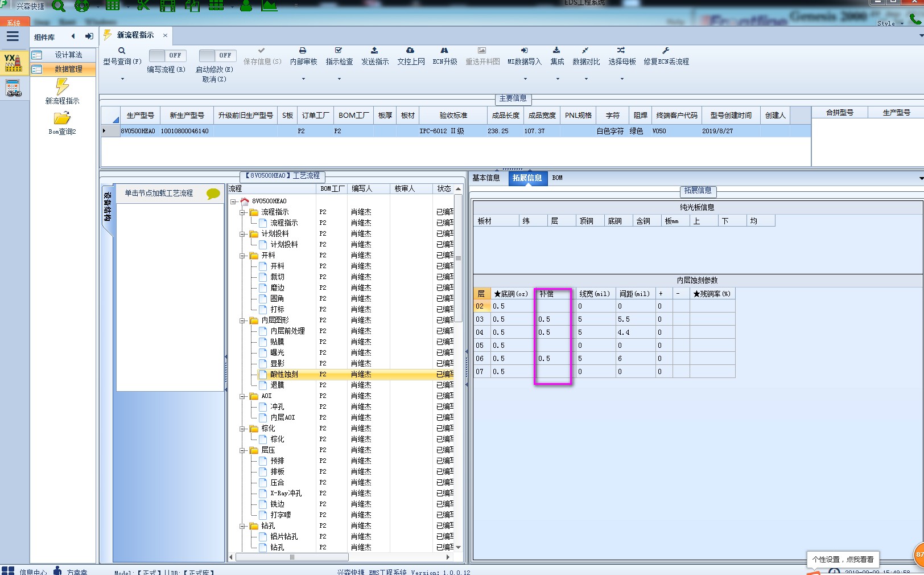Screen dimensions: 924x575
Task: Click green user icon in title bar
Action: click(x=246, y=6)
